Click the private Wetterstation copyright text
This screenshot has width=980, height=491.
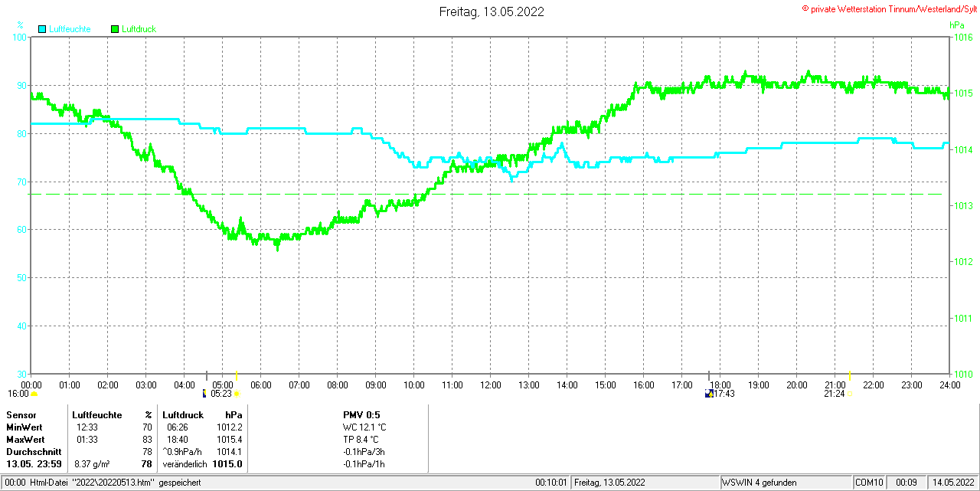click(889, 8)
